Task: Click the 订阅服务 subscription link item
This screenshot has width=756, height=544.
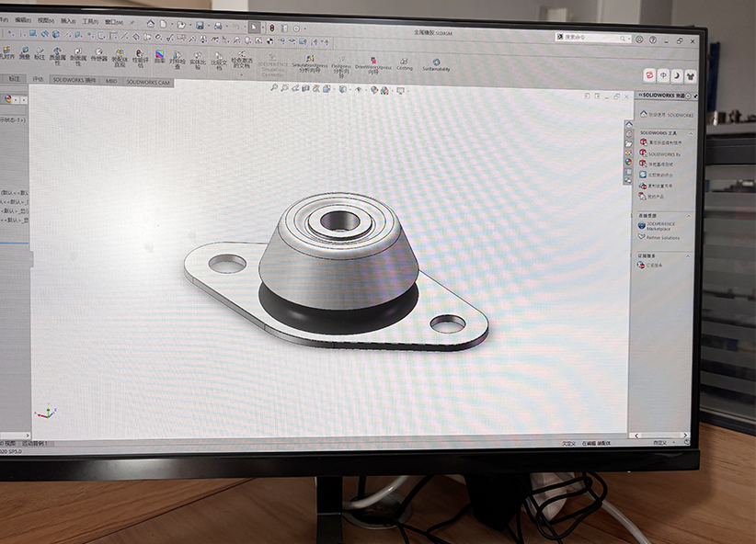Action: (x=651, y=265)
